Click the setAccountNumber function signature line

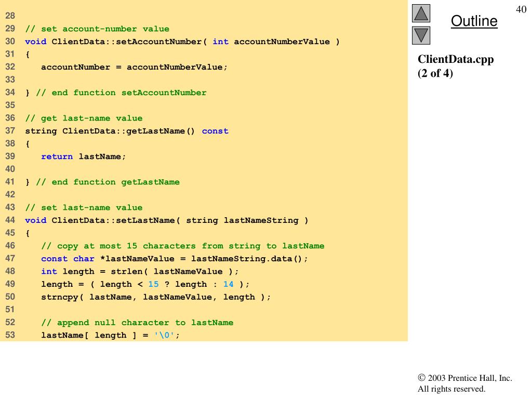pos(182,42)
